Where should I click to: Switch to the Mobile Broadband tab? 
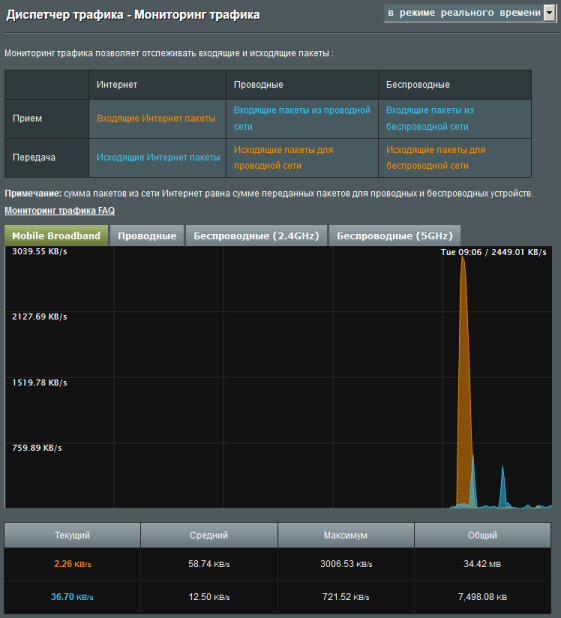(x=56, y=236)
